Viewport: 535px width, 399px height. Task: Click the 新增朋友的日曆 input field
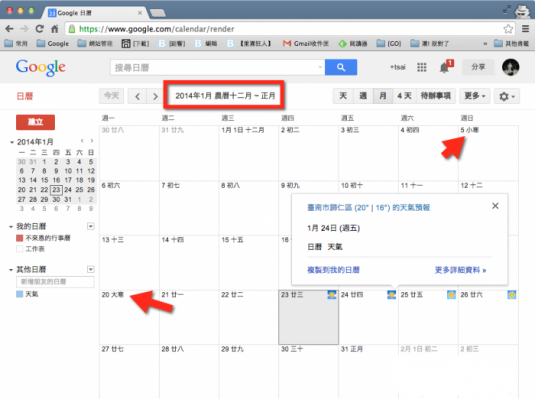tap(55, 282)
